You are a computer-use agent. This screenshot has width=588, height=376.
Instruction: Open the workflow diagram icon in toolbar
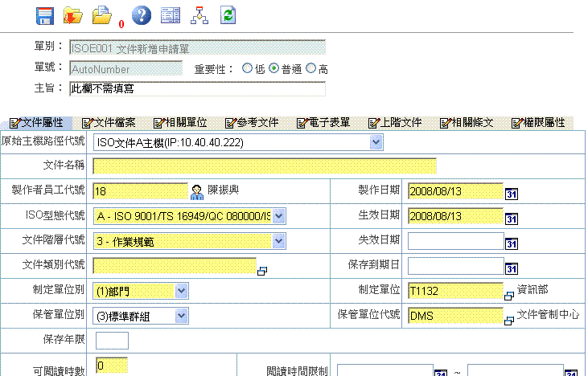(199, 15)
